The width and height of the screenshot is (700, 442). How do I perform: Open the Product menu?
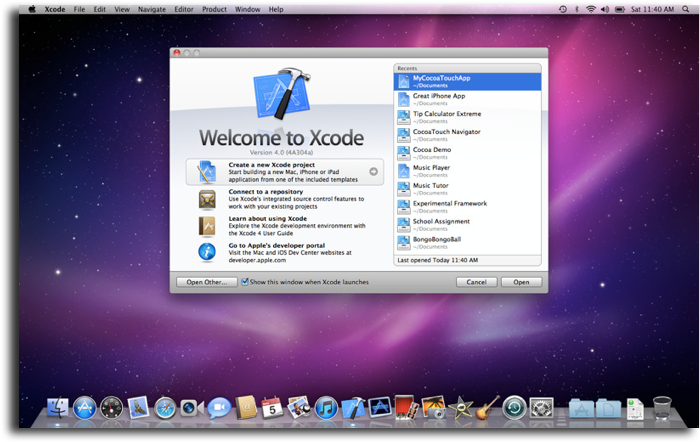coord(214,9)
